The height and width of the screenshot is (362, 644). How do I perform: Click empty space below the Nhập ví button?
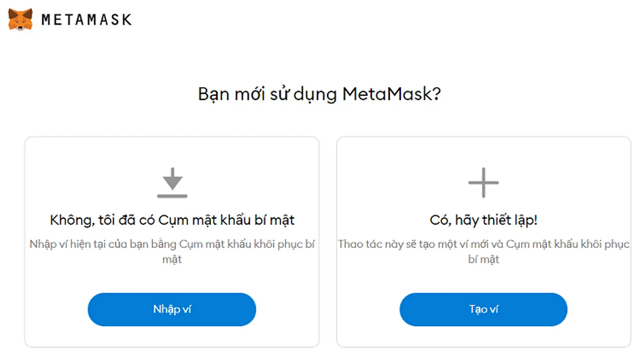(x=172, y=336)
